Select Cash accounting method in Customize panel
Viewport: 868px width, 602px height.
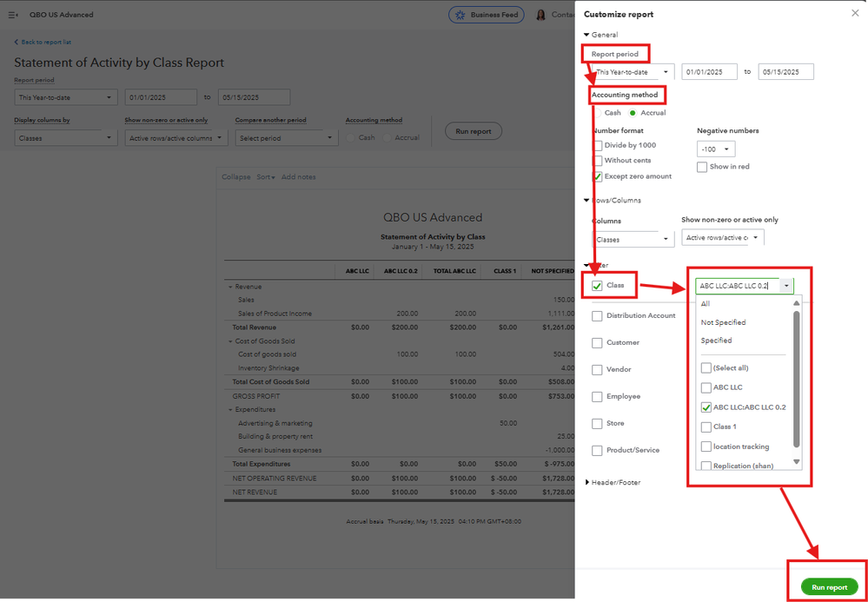(598, 112)
